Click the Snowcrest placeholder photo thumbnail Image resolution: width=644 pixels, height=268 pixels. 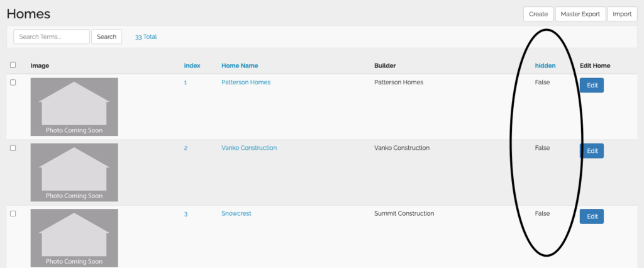point(74,238)
